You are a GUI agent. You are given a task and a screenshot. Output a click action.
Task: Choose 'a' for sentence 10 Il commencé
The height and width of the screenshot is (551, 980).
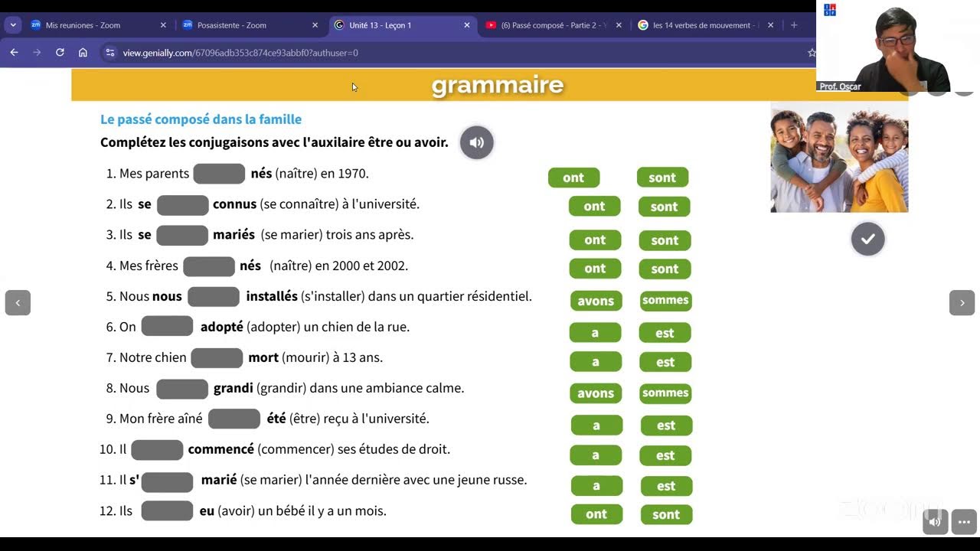(595, 455)
